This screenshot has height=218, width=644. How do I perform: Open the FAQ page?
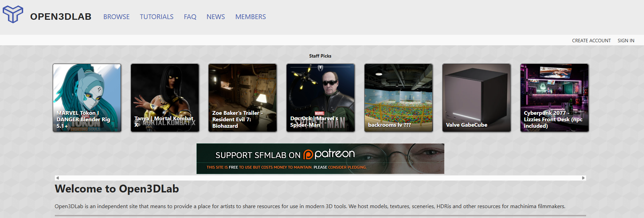pos(190,17)
